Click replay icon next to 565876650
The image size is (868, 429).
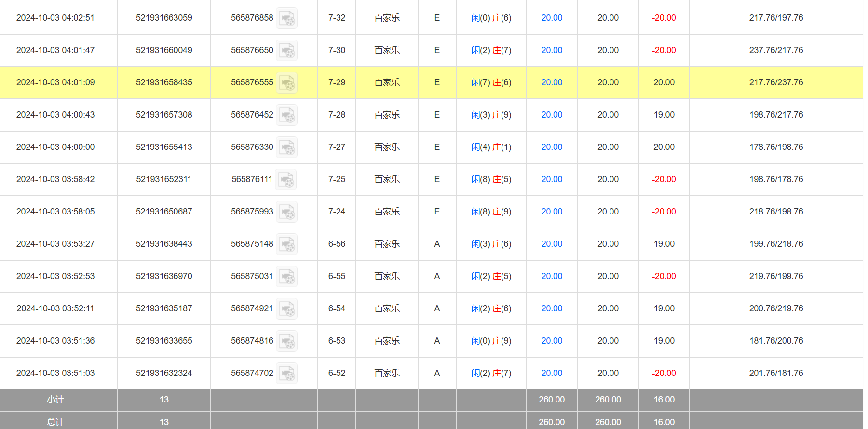287,51
